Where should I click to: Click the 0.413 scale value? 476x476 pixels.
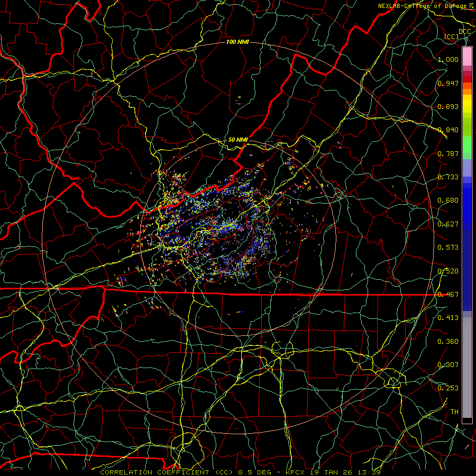coord(448,318)
